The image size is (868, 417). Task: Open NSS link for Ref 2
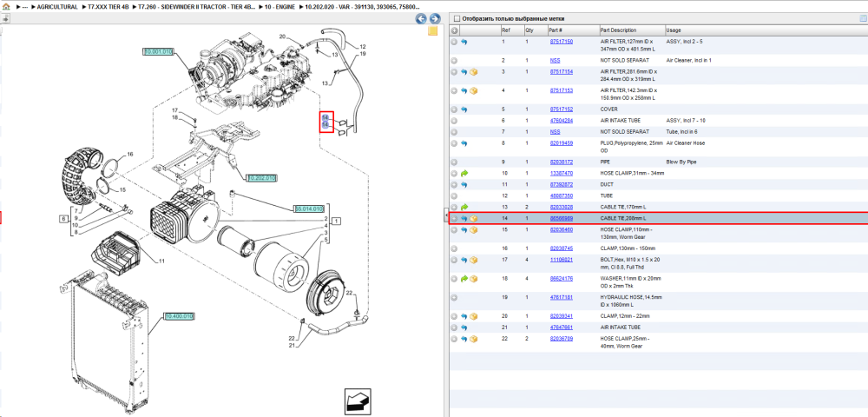pyautogui.click(x=555, y=60)
